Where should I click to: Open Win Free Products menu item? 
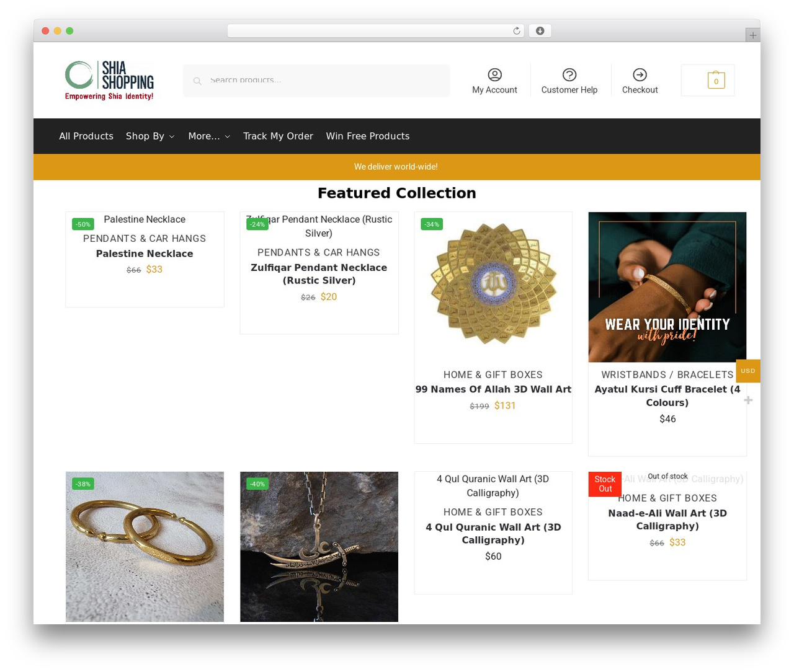(368, 136)
